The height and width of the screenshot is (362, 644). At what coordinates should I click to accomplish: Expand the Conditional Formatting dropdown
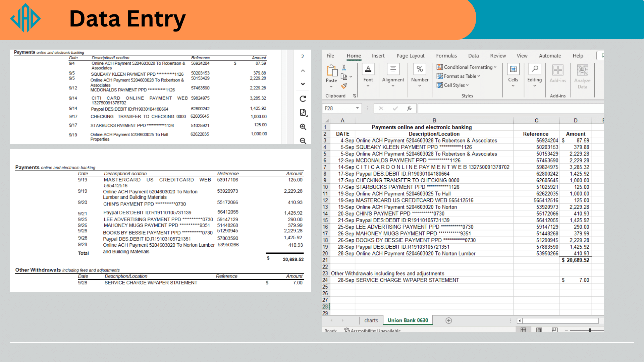pos(495,67)
